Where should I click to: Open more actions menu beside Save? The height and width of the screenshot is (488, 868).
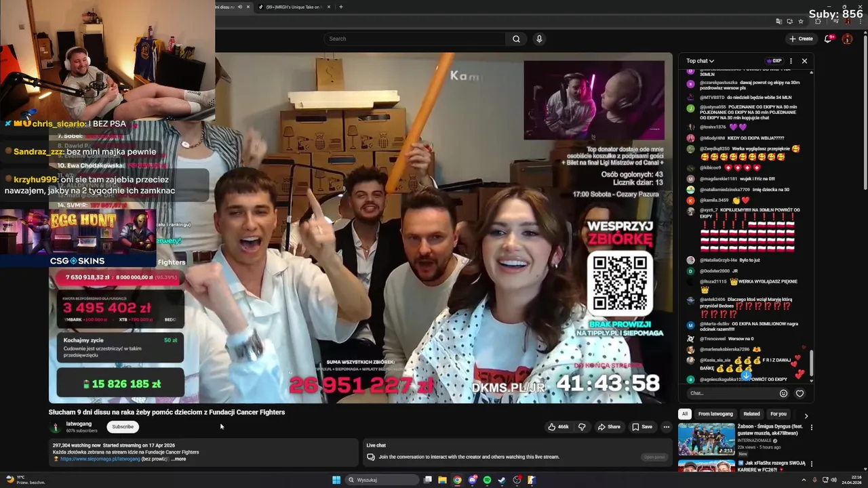point(667,427)
